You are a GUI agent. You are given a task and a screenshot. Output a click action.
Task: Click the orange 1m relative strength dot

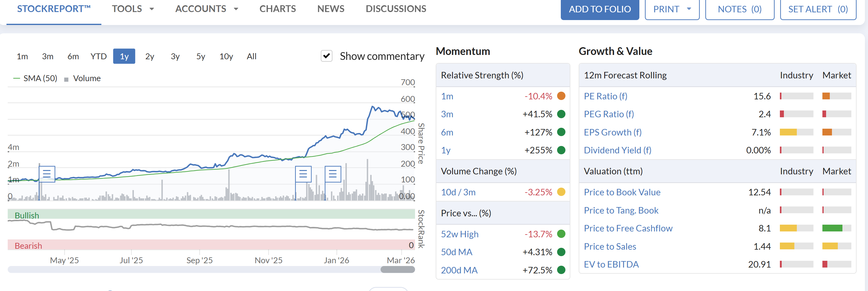(561, 96)
